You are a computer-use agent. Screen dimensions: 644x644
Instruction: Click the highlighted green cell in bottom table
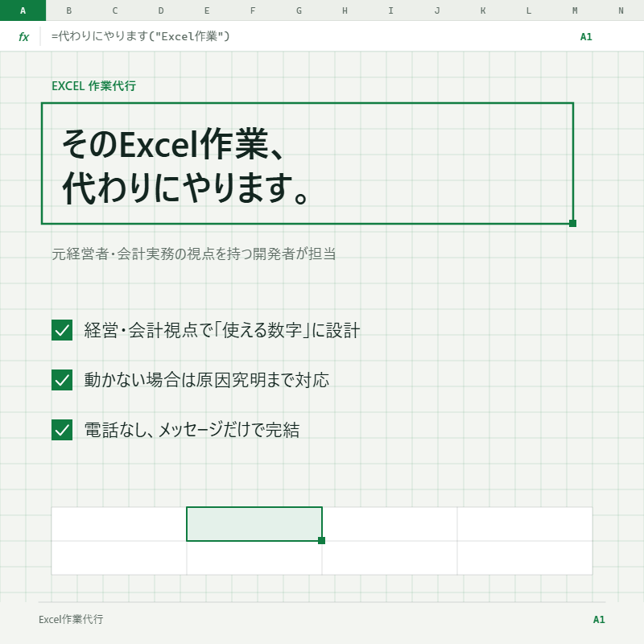coord(254,524)
